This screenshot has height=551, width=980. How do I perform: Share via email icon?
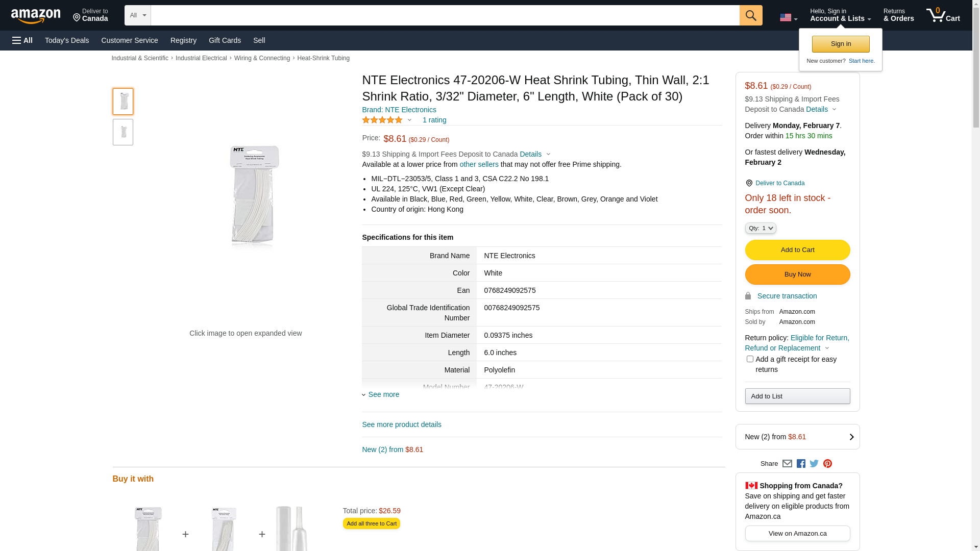[787, 464]
